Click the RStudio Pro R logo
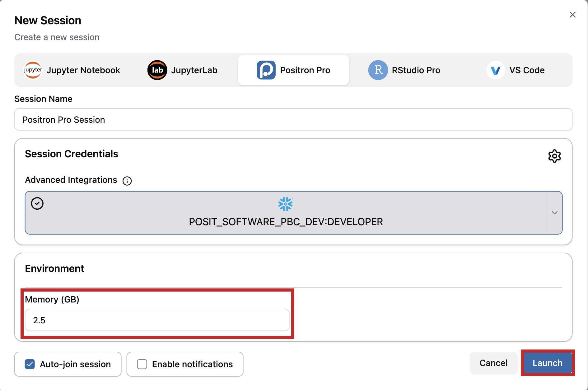588x390 pixels. (378, 70)
